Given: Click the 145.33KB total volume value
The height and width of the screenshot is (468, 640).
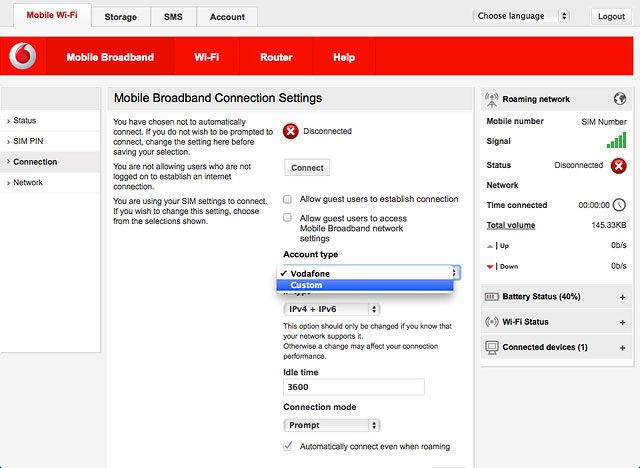Looking at the screenshot, I should click(609, 225).
